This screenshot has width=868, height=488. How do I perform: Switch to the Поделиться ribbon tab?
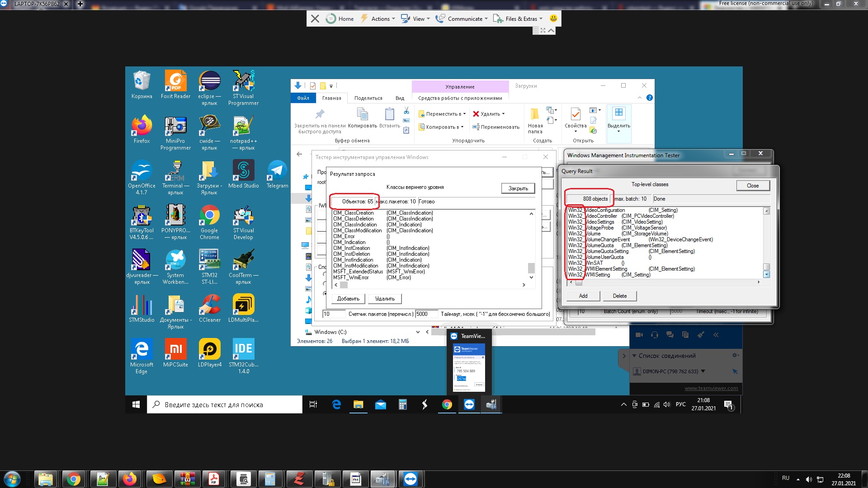pyautogui.click(x=368, y=98)
